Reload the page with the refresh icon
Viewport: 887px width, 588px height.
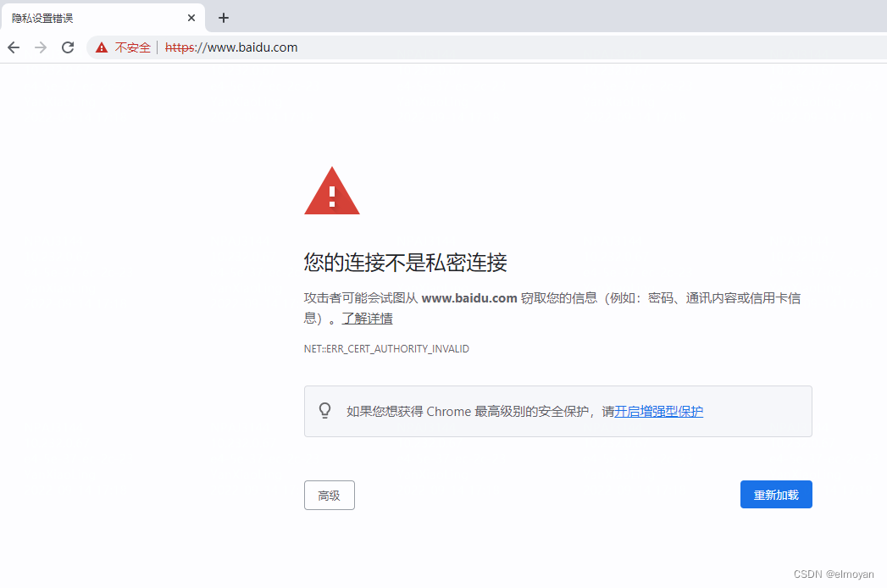pos(68,47)
